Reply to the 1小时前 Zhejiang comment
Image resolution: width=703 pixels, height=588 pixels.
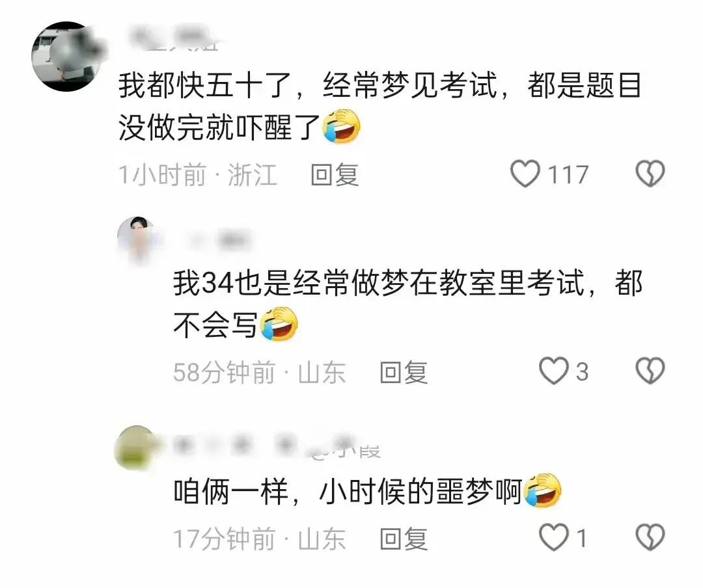point(335,175)
